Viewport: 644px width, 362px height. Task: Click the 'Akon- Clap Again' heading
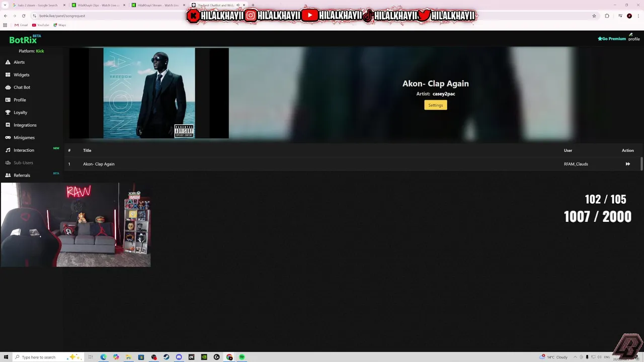436,83
